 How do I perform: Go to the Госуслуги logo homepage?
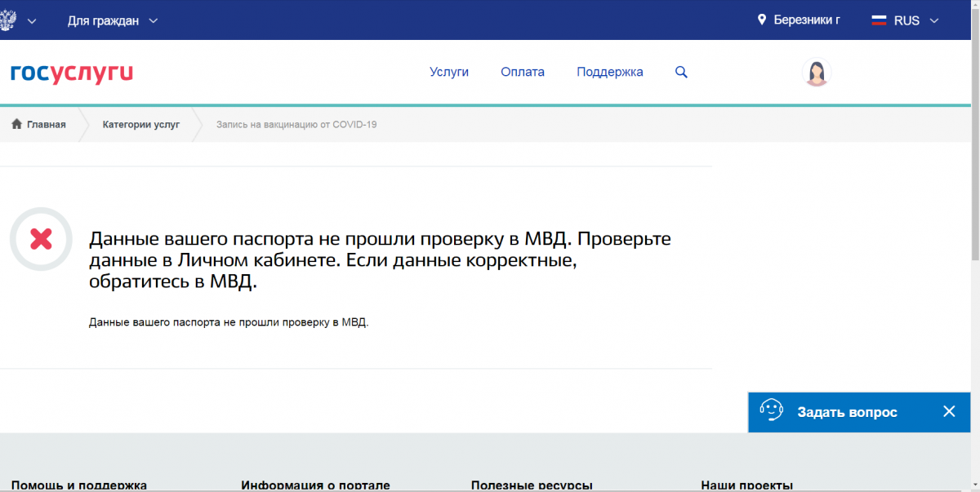72,73
